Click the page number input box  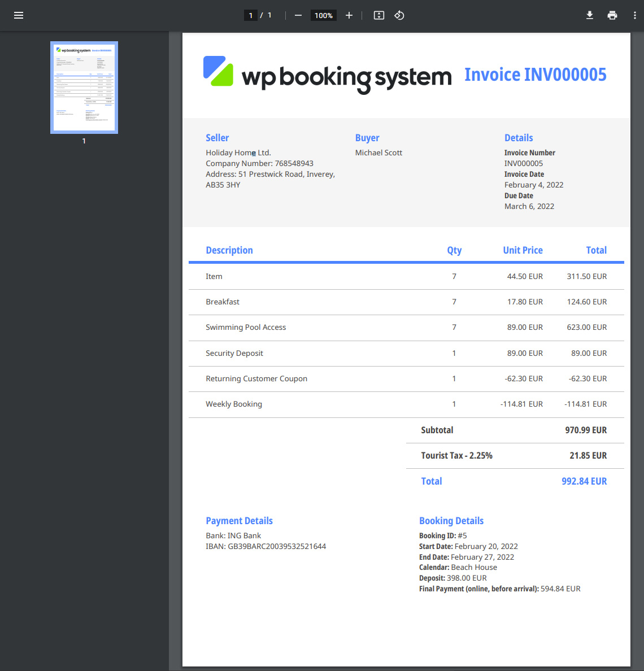(250, 15)
